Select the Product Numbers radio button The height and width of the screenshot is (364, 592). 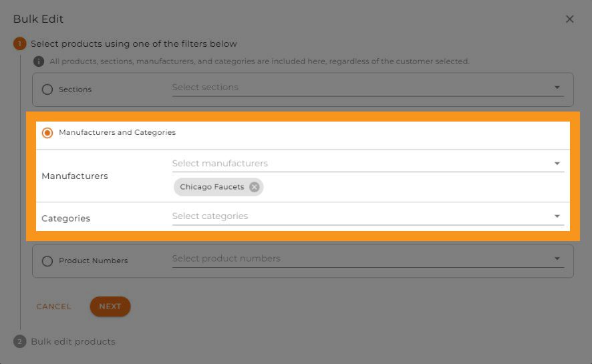[47, 261]
